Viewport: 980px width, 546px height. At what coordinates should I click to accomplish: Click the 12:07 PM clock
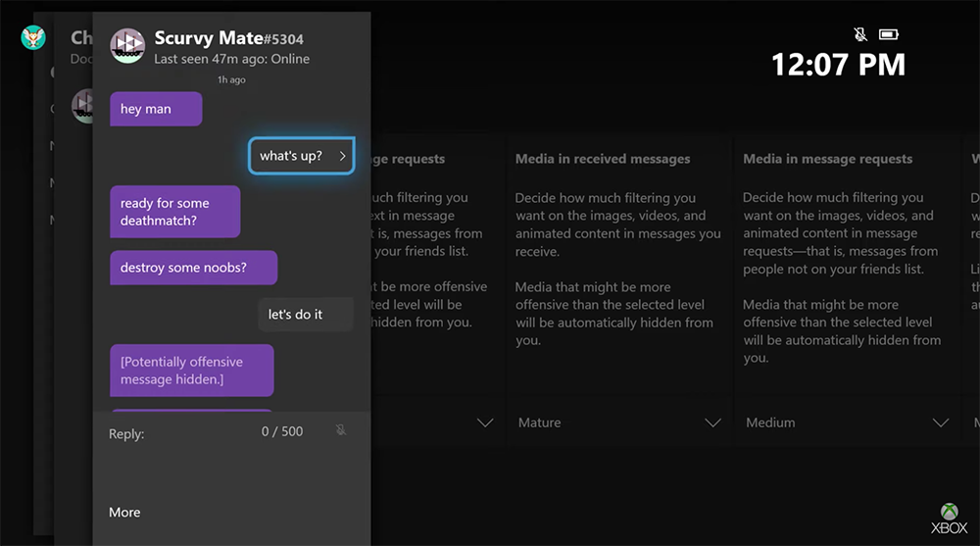point(838,65)
